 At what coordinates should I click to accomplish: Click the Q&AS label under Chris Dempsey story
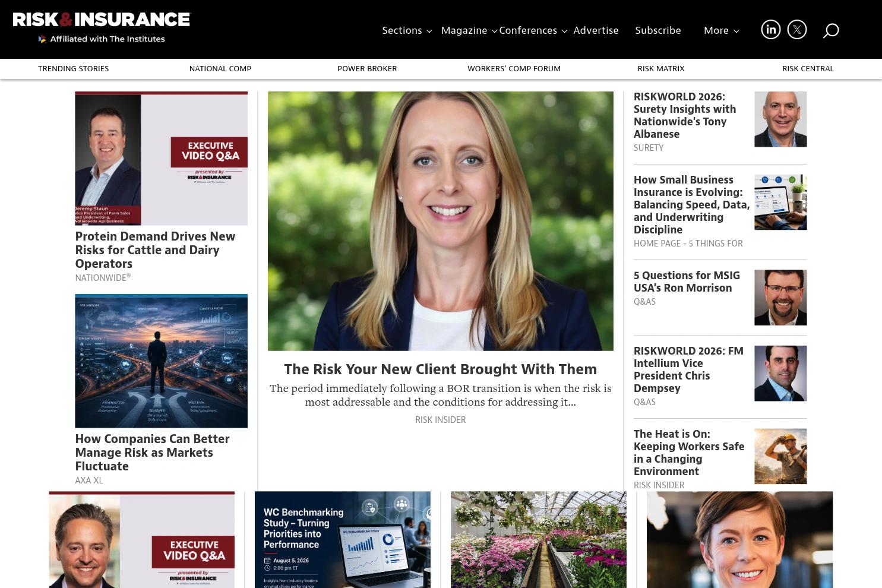tap(644, 402)
